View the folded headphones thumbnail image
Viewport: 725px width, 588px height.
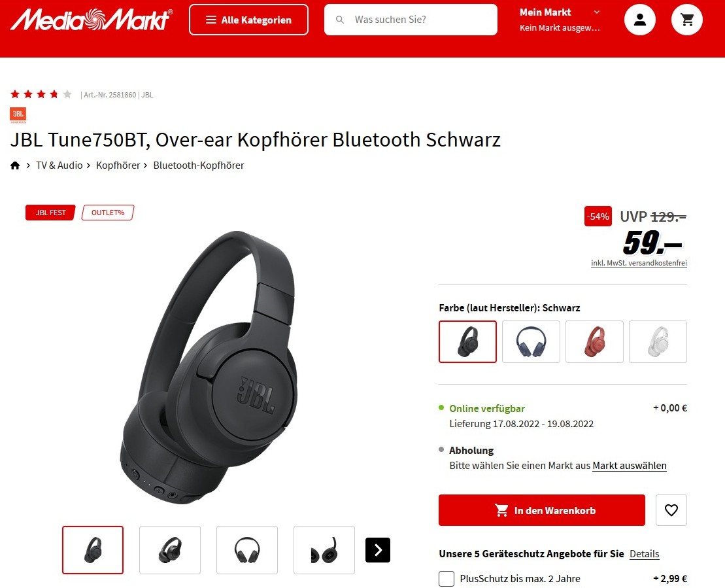coord(324,549)
